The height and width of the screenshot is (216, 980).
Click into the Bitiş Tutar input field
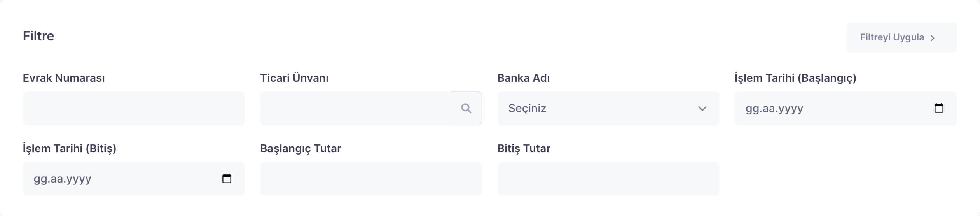click(608, 179)
